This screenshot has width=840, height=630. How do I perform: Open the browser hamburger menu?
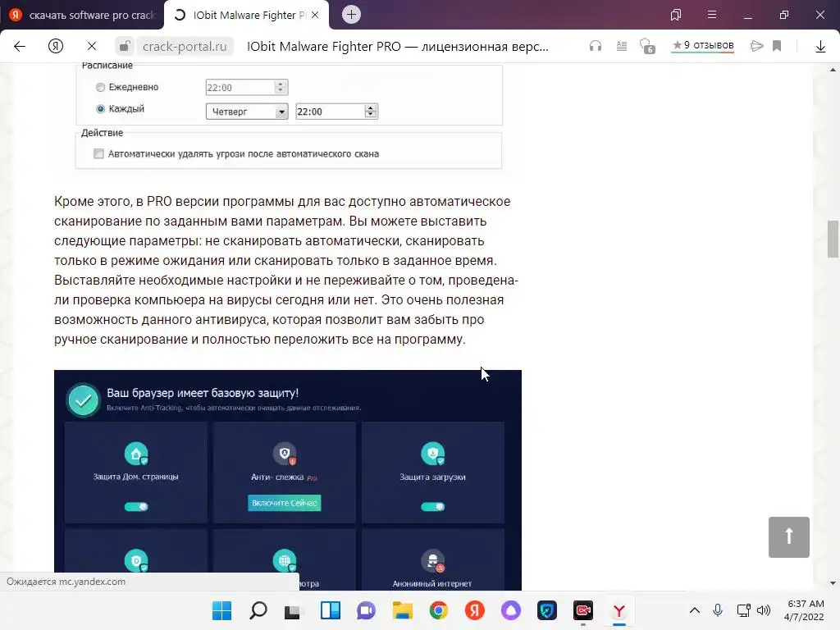[x=712, y=15]
